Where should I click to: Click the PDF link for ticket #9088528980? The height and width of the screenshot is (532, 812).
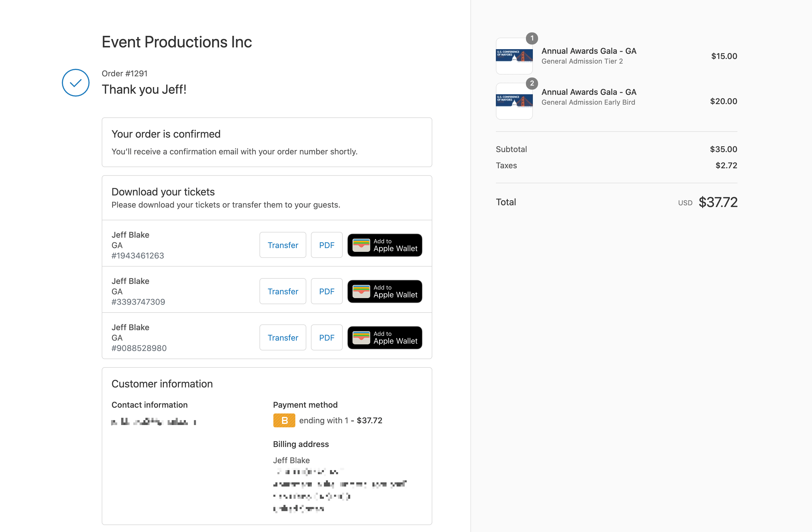[x=327, y=337]
